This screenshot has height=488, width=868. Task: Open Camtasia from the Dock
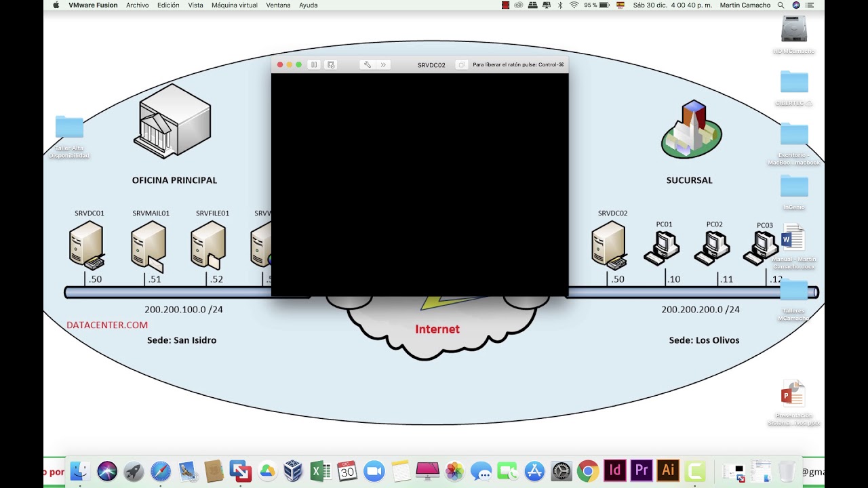[695, 470]
